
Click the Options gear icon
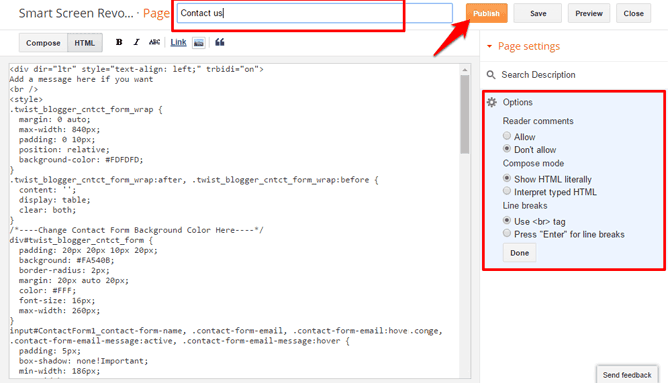[x=492, y=102]
